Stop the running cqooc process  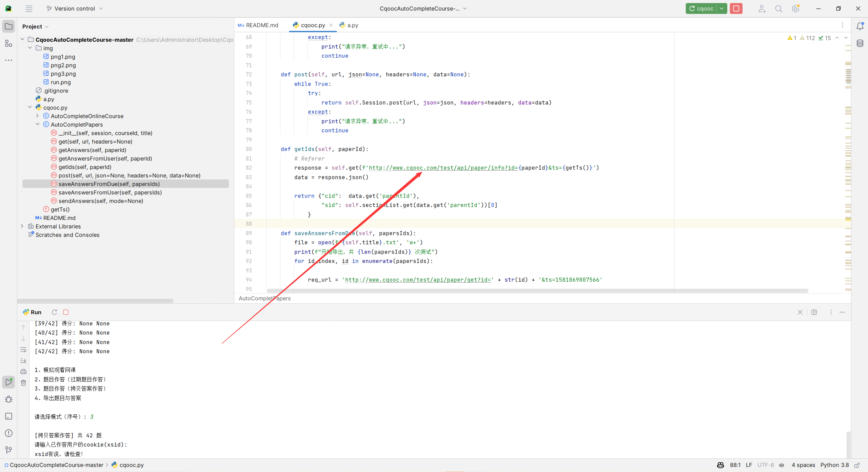pyautogui.click(x=736, y=8)
